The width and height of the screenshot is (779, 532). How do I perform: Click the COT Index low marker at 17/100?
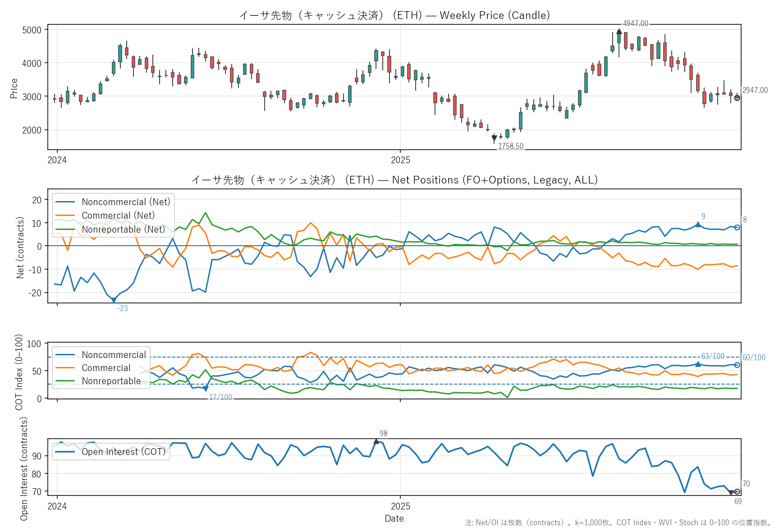coord(206,389)
